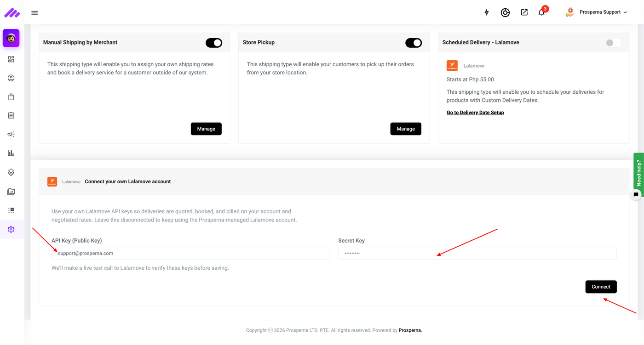Open the bar chart analytics icon
The width and height of the screenshot is (644, 345).
[11, 153]
